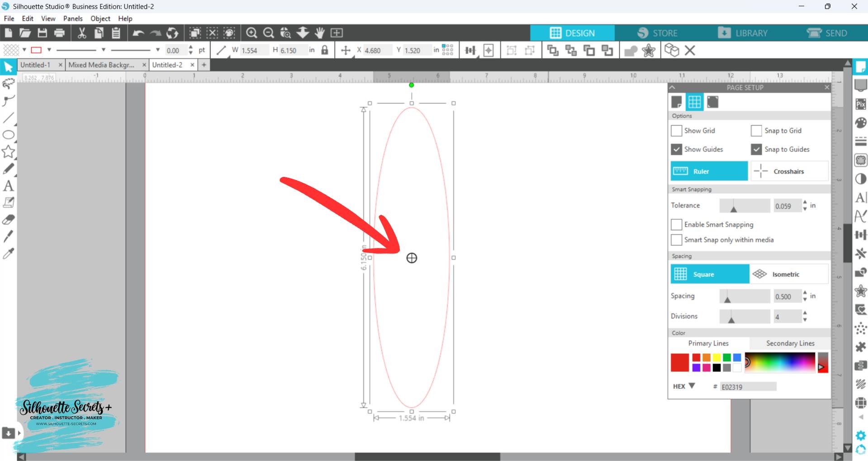
Task: Expand the line color dropdown arrow
Action: pyautogui.click(x=49, y=50)
